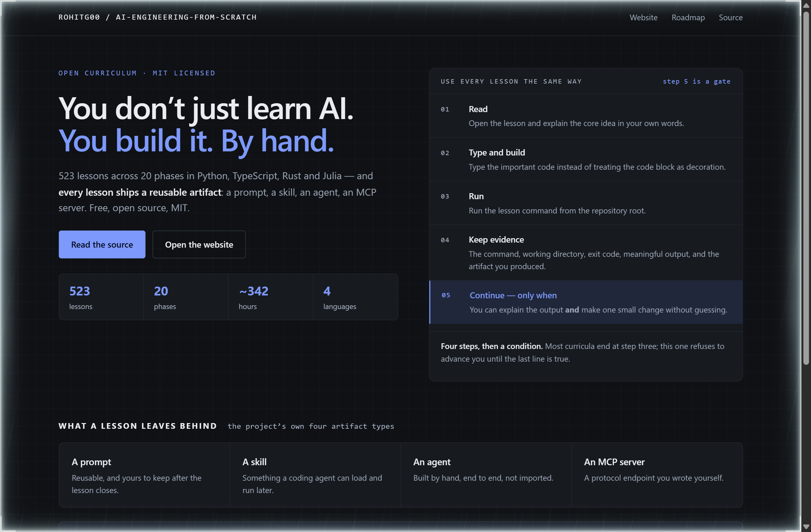811x532 pixels.
Task: Click step 02 'Type and build' title
Action: point(497,153)
